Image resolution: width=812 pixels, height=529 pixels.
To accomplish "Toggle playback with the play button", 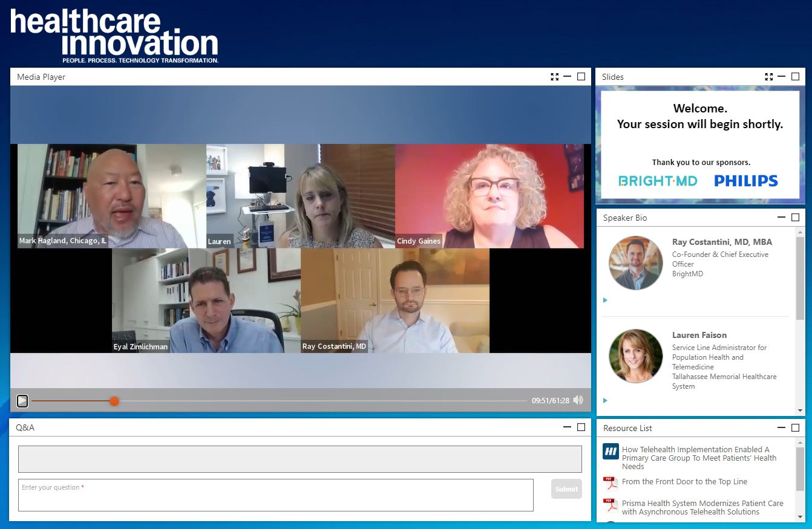I will [22, 401].
